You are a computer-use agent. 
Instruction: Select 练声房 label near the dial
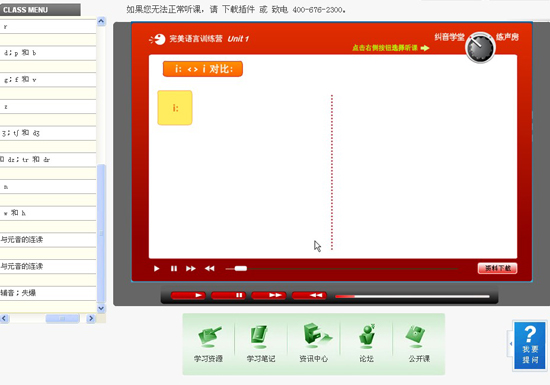click(x=507, y=36)
